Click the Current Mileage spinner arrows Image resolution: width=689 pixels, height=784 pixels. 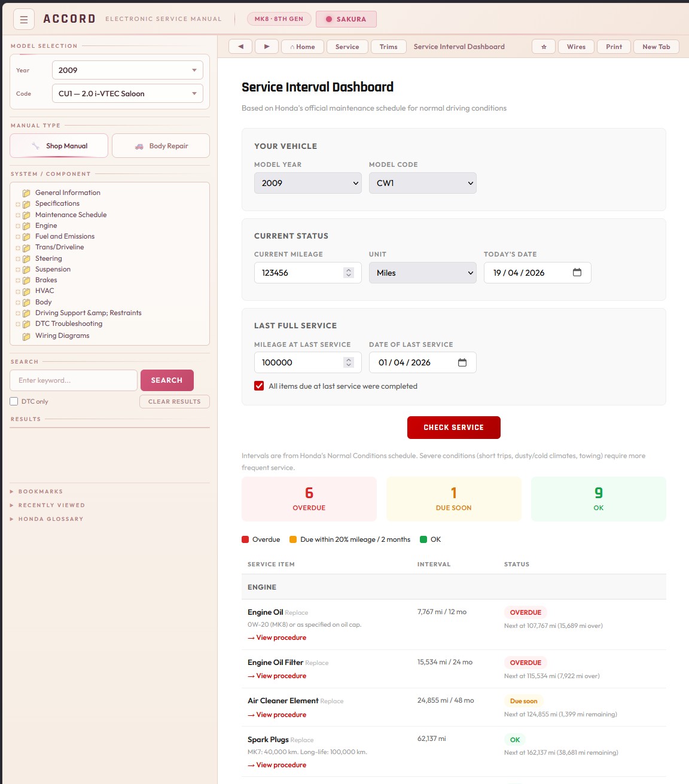[x=349, y=273]
